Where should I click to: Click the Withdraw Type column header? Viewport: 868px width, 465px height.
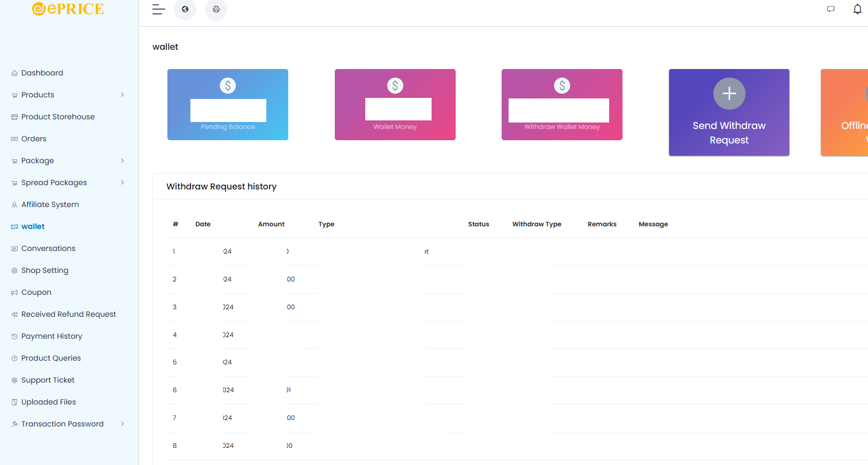click(x=537, y=224)
